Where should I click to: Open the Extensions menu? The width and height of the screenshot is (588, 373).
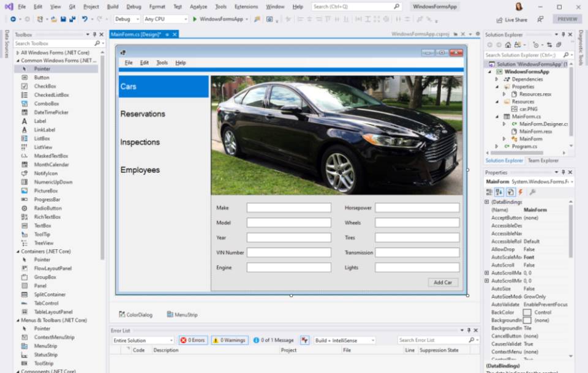coord(246,7)
